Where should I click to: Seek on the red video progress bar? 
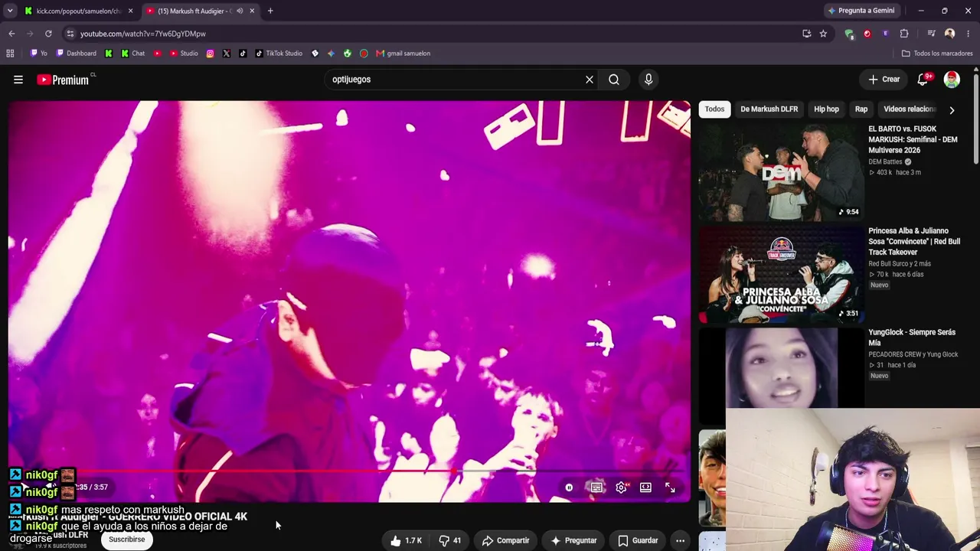(349, 471)
